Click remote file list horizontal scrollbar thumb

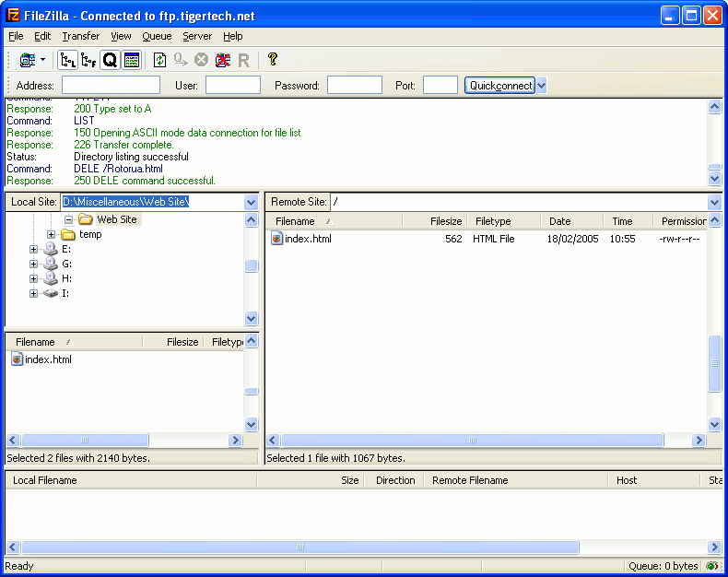[473, 440]
